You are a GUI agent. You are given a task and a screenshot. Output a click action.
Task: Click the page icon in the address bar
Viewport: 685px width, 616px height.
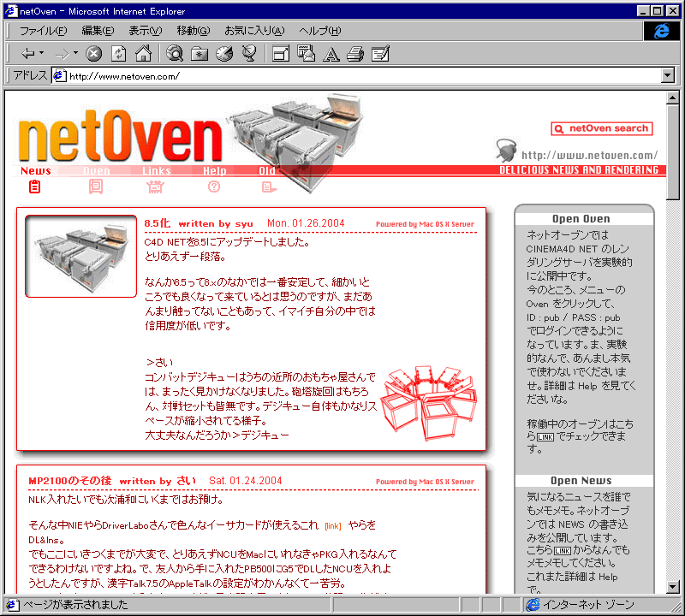pyautogui.click(x=59, y=76)
